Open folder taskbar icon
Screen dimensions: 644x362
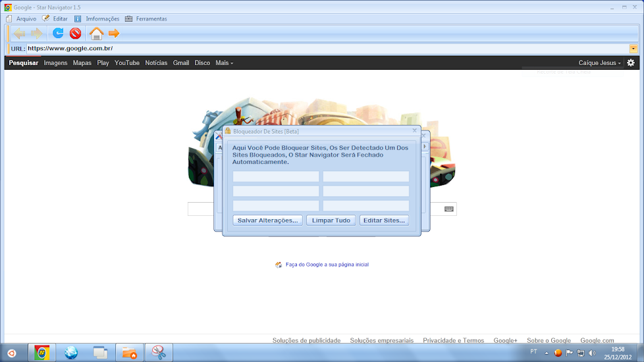(x=129, y=353)
